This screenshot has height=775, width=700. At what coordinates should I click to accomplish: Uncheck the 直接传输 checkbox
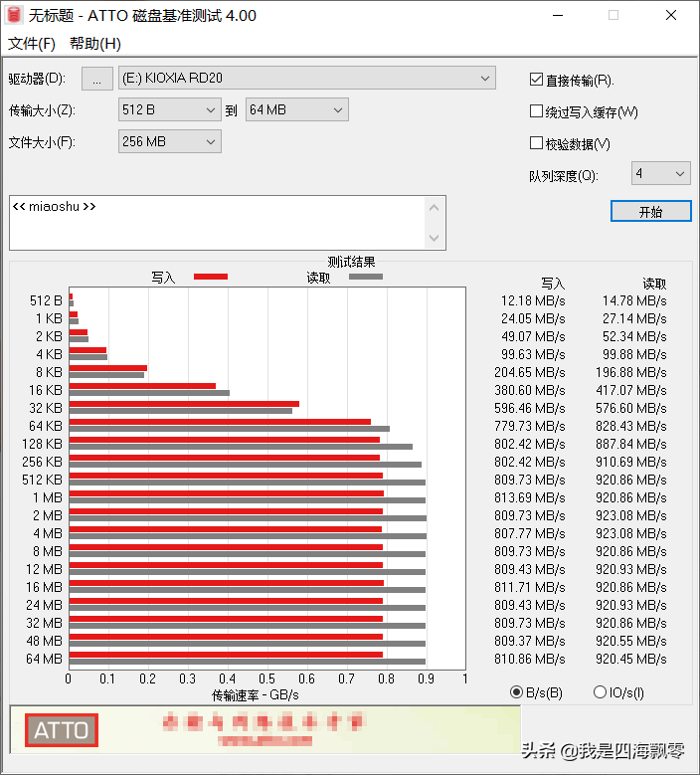[536, 80]
